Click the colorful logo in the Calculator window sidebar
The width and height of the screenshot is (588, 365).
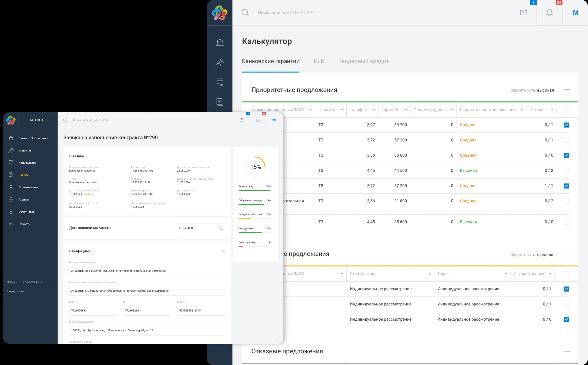(x=219, y=13)
